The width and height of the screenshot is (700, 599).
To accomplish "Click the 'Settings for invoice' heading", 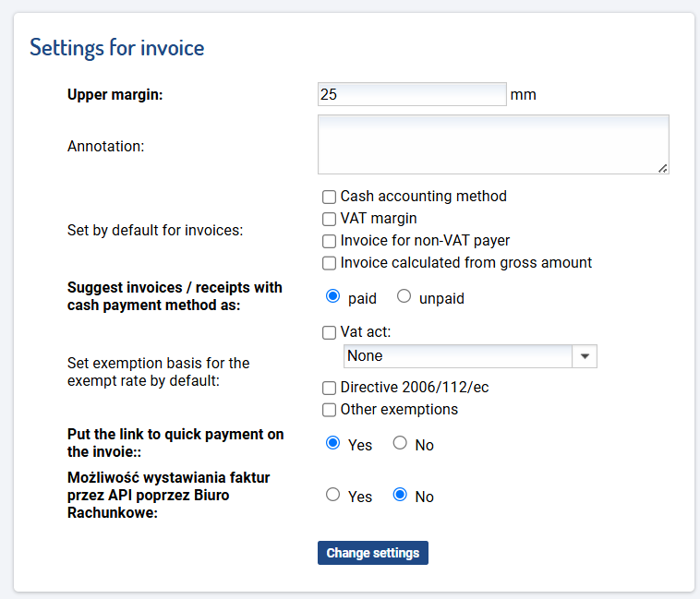I will [x=117, y=47].
